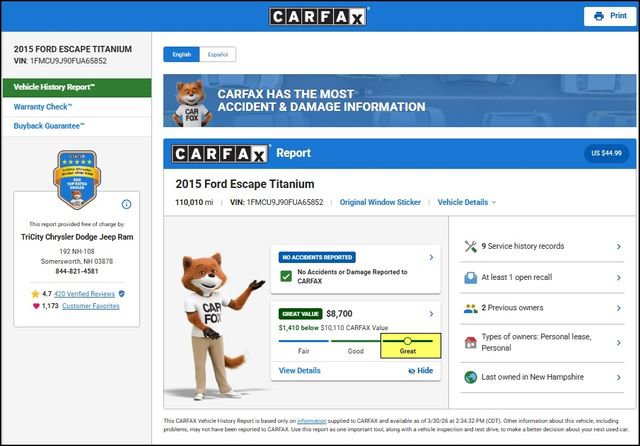This screenshot has height=446, width=640.
Task: Click the globe icon for last owned location
Action: point(470,377)
